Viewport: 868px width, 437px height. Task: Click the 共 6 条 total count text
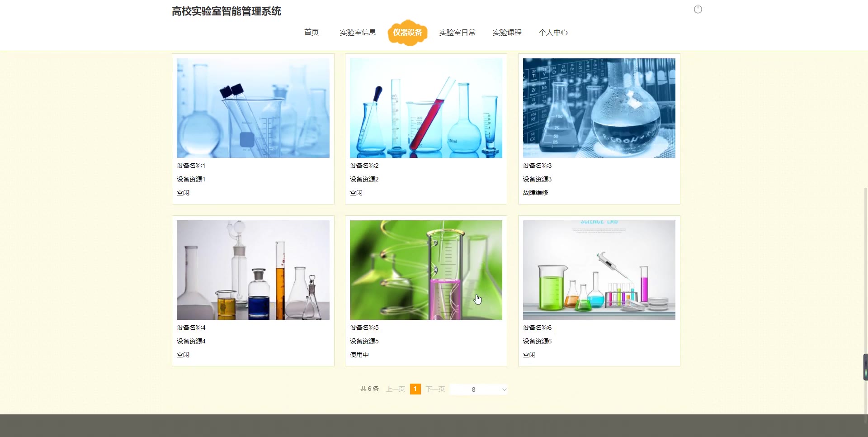[x=369, y=389]
